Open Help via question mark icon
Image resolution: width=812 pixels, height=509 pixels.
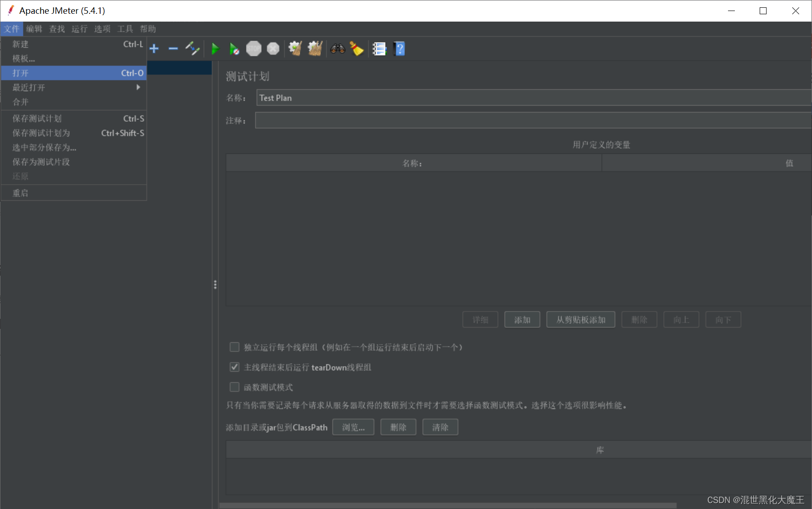(399, 49)
